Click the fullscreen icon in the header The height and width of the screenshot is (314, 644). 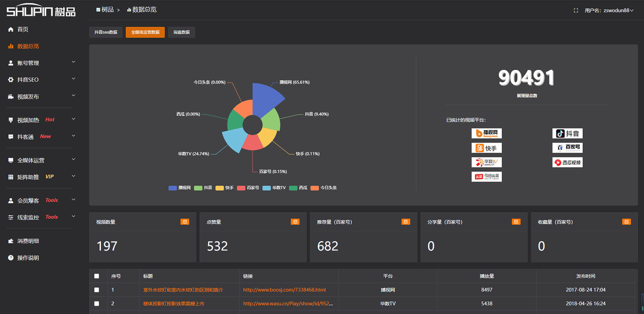tap(576, 11)
